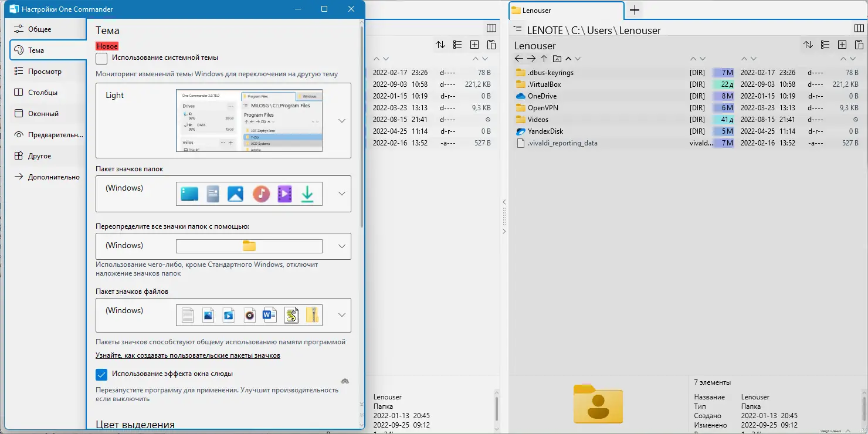
Task: Add a new tab with the plus button
Action: coord(634,10)
